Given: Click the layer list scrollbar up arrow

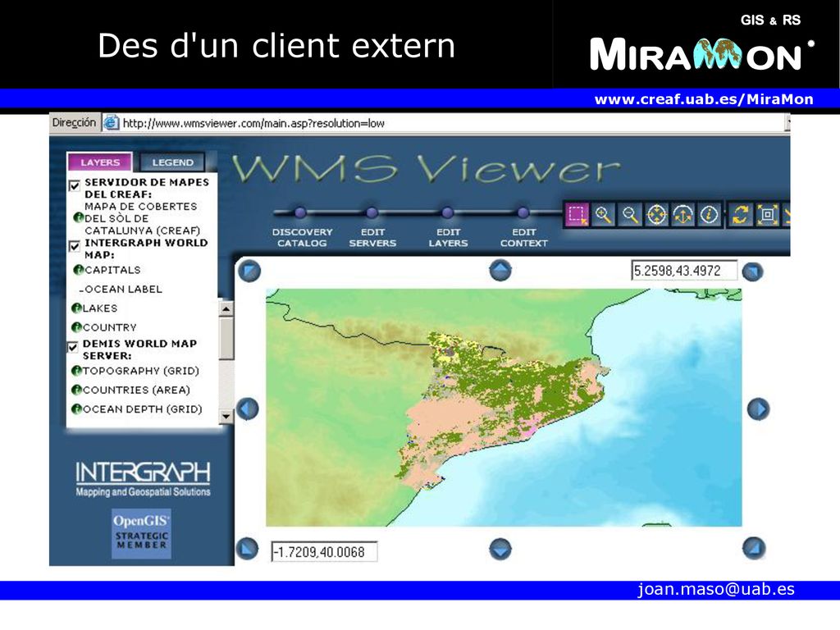Looking at the screenshot, I should coord(226,309).
